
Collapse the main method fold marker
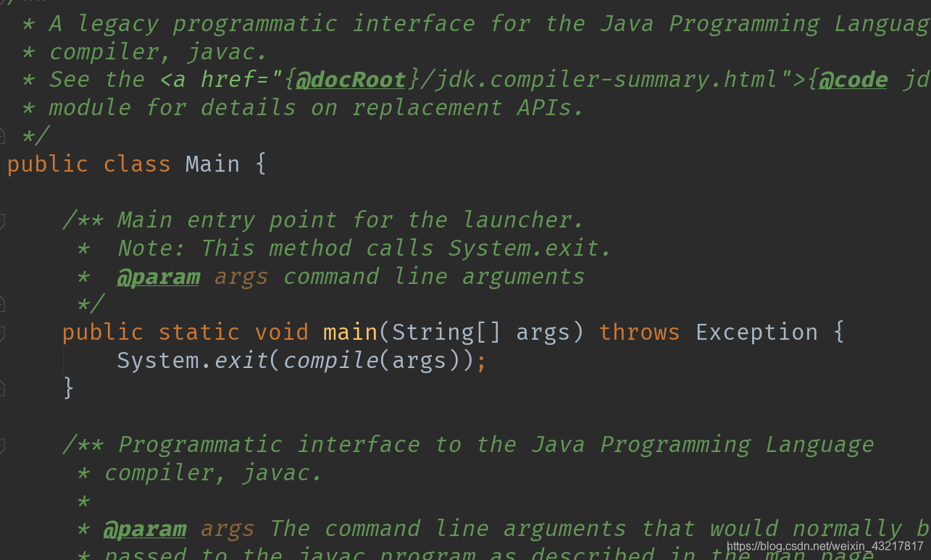pyautogui.click(x=2, y=333)
